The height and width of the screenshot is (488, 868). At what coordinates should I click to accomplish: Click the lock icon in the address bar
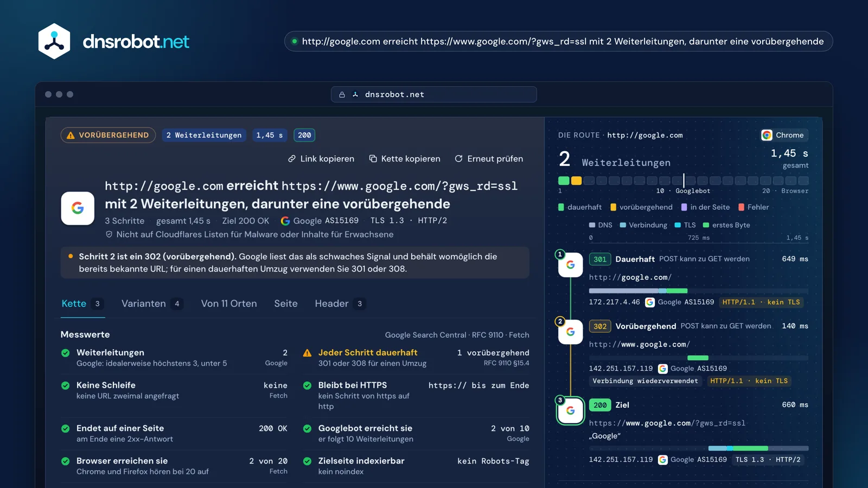[x=342, y=94]
